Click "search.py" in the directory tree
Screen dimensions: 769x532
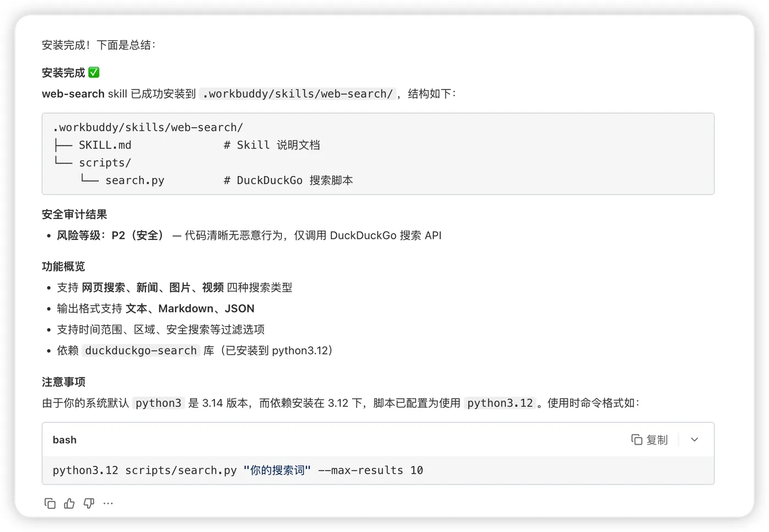[135, 181]
